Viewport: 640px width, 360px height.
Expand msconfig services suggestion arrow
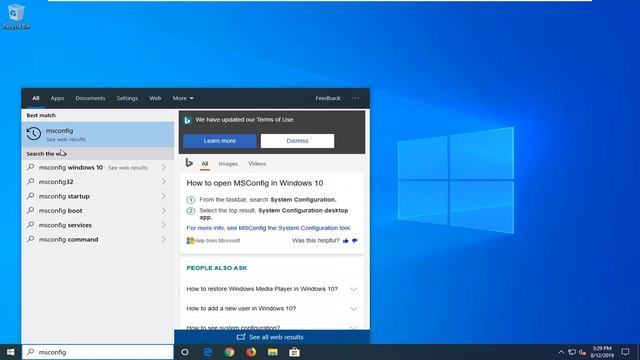[163, 225]
